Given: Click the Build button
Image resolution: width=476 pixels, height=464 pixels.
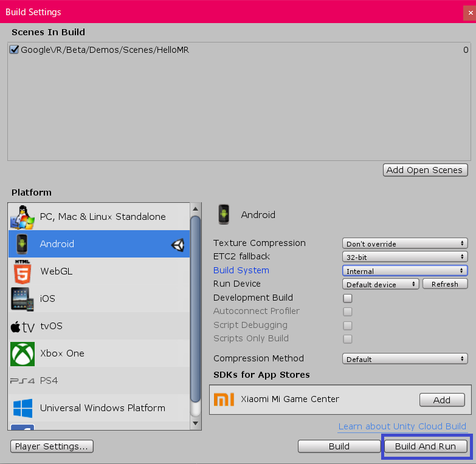Looking at the screenshot, I should [339, 446].
